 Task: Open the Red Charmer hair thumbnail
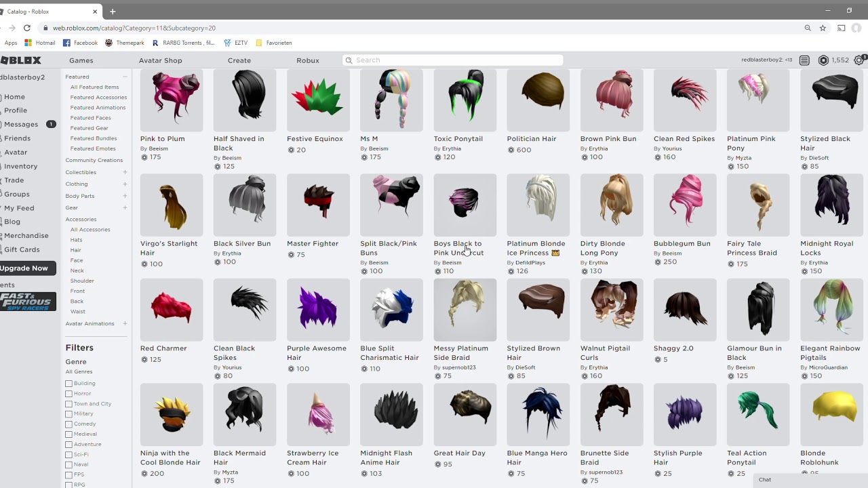(172, 310)
